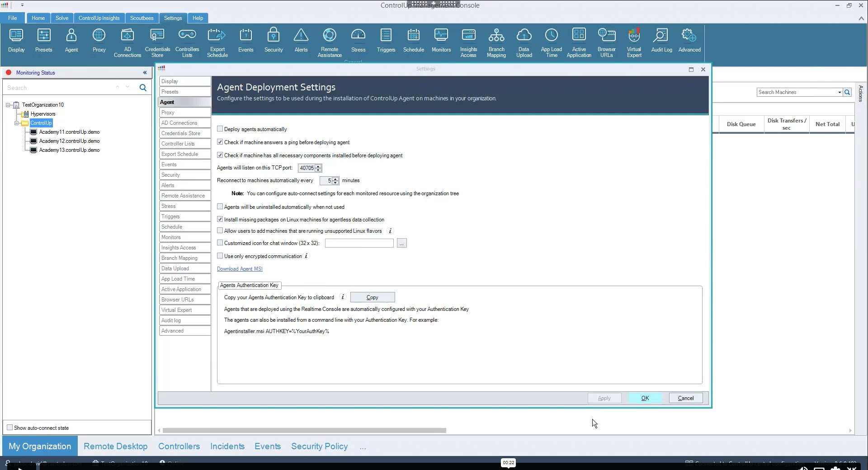The width and height of the screenshot is (868, 470).
Task: Open the Security ribbon icon
Action: click(274, 41)
